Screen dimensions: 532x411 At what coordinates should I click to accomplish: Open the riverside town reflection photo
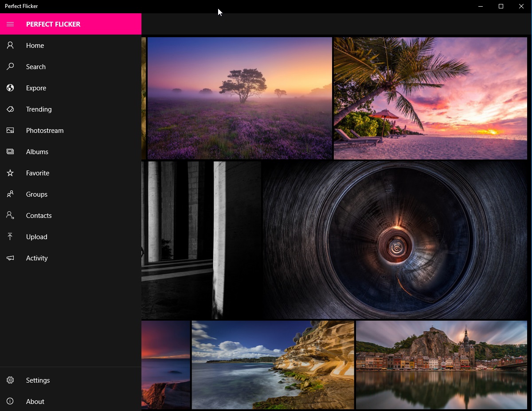click(x=441, y=364)
